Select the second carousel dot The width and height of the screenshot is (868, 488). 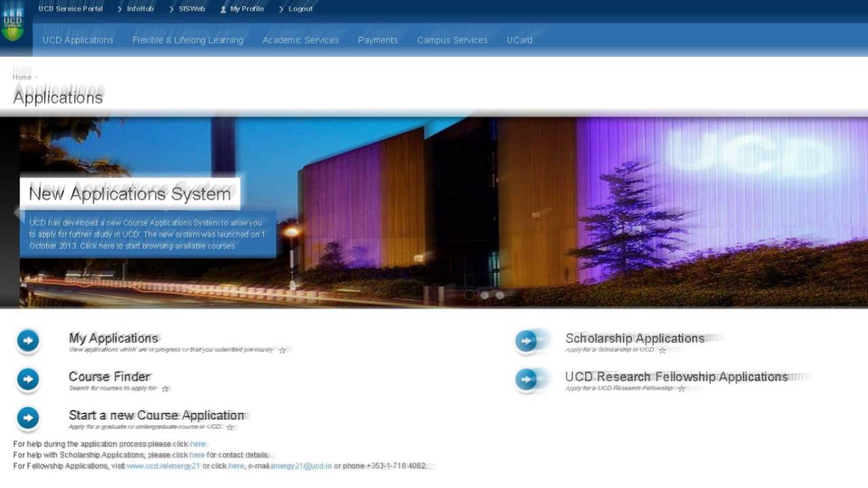pyautogui.click(x=484, y=295)
